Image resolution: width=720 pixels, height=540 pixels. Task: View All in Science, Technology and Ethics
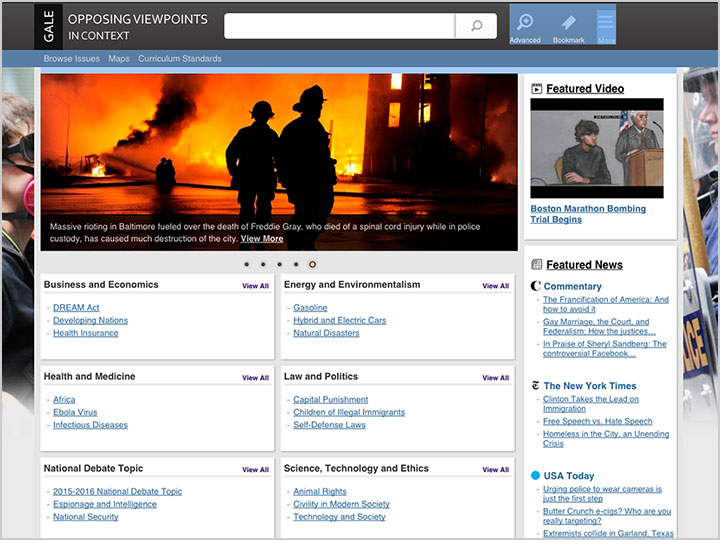point(495,469)
